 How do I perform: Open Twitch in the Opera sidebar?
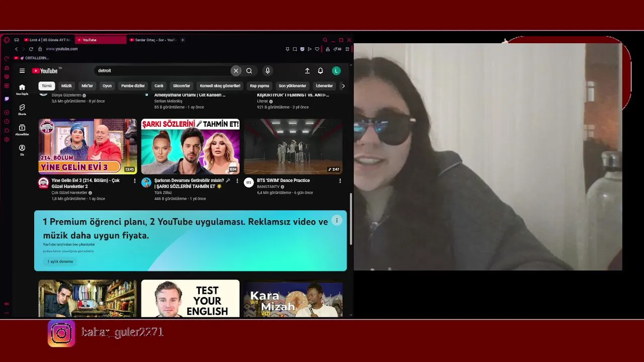coord(7,99)
